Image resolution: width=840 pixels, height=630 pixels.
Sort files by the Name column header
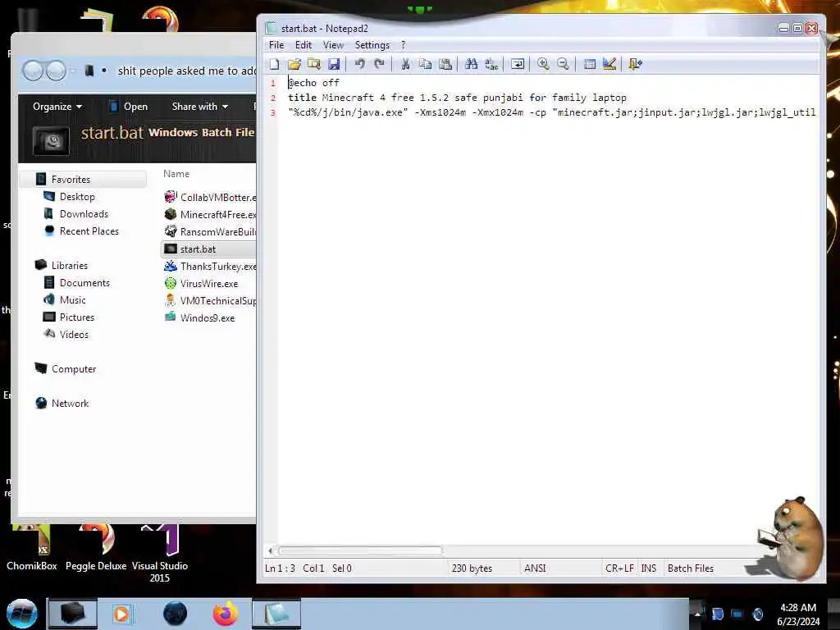tap(176, 174)
